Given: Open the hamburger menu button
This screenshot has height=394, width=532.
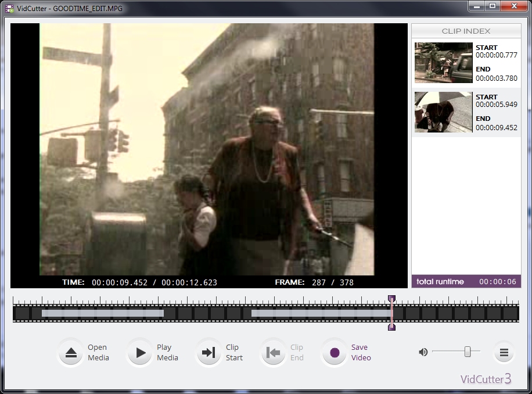Looking at the screenshot, I should coord(504,353).
